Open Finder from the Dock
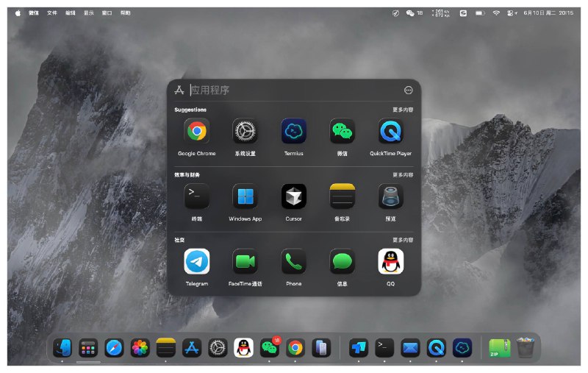The width and height of the screenshot is (588, 373). 62,348
